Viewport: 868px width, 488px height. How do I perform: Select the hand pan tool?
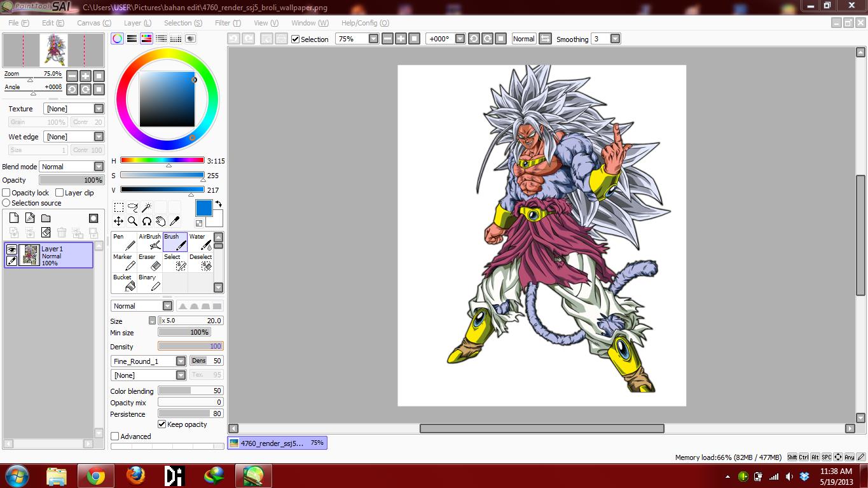(161, 221)
